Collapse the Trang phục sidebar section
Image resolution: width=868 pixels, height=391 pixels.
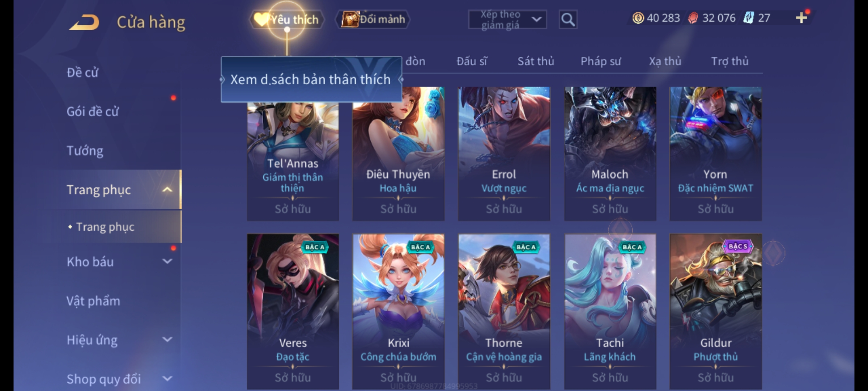click(167, 189)
